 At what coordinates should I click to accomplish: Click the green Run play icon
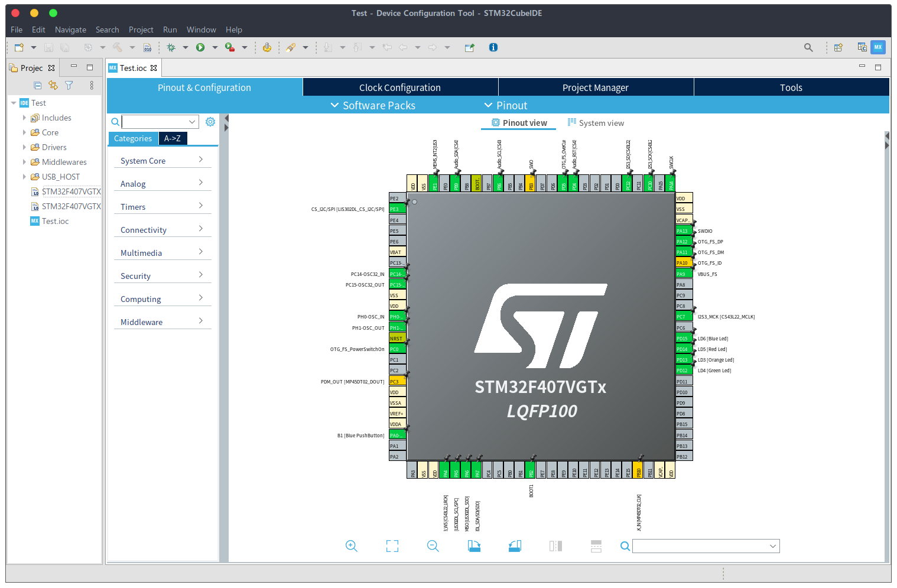[200, 47]
